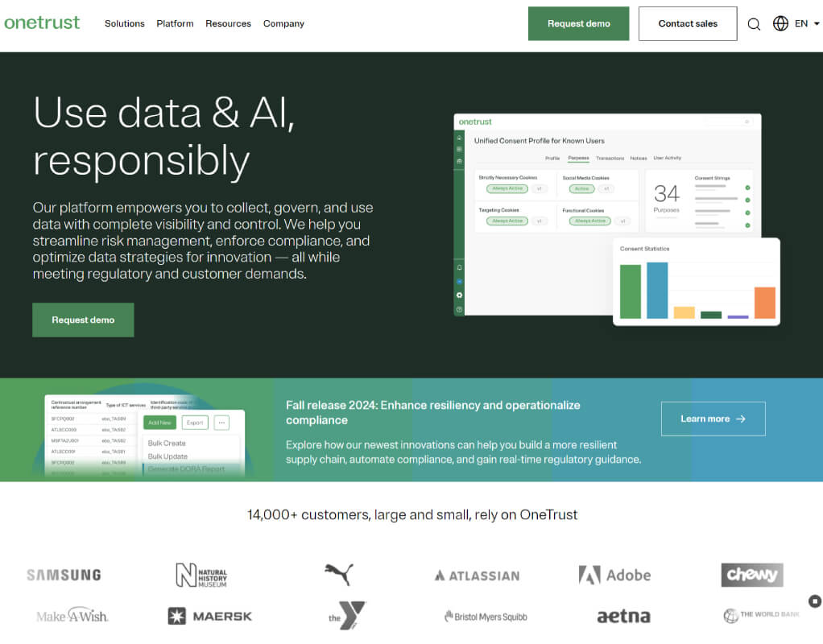Screen dimensions: 823x644
Task: Click the Fall release 2024 headline
Action: pyautogui.click(x=433, y=412)
